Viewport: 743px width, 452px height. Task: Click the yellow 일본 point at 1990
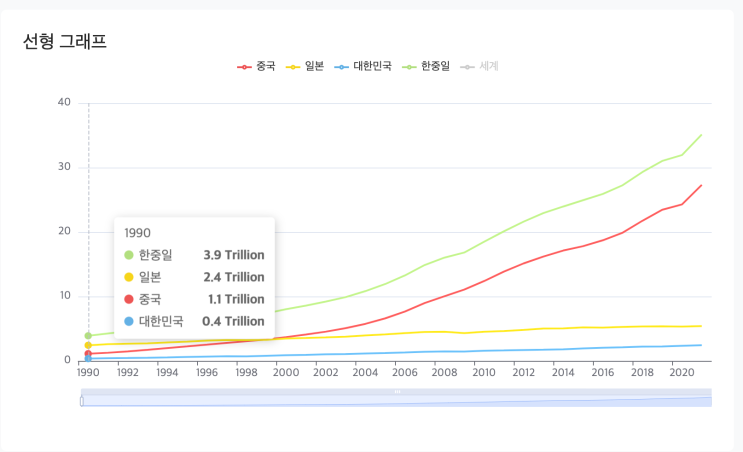[x=88, y=345]
